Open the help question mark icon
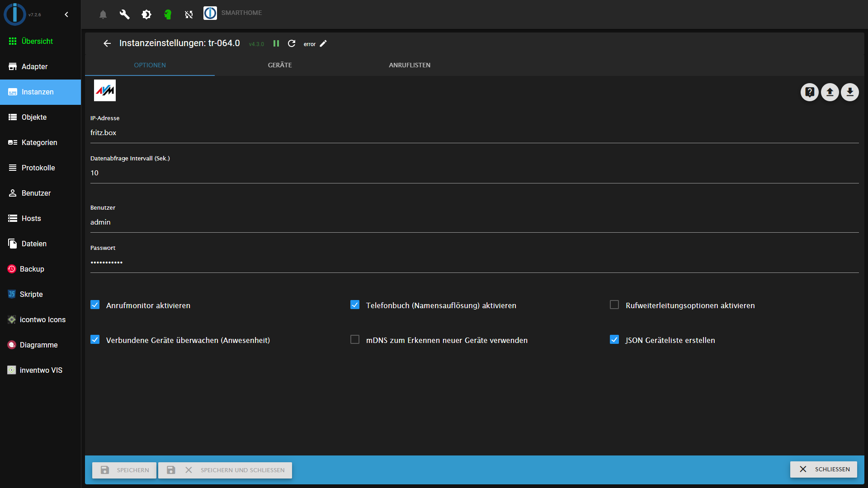The image size is (868, 488). click(x=810, y=92)
